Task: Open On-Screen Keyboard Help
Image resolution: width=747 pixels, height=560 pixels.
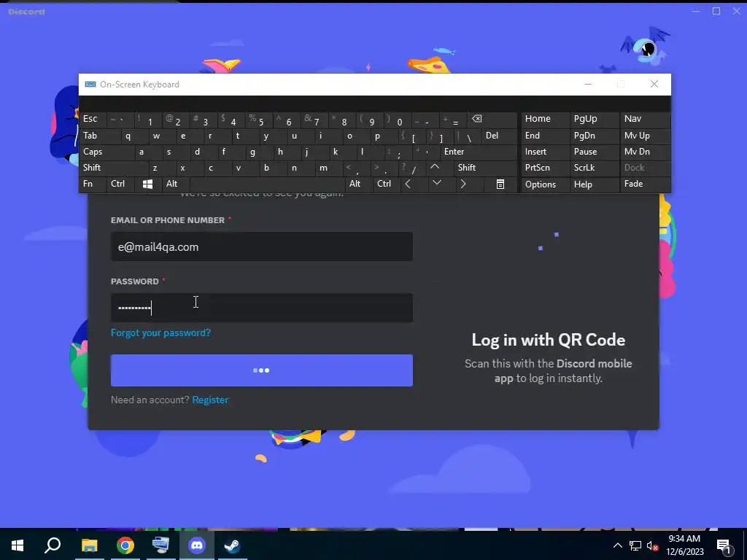Action: point(594,184)
